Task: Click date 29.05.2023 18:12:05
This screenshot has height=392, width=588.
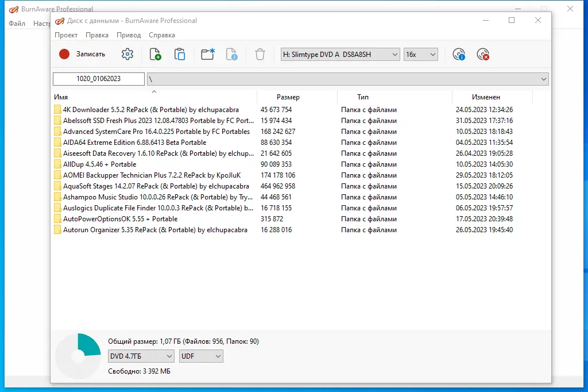Action: coord(484,175)
